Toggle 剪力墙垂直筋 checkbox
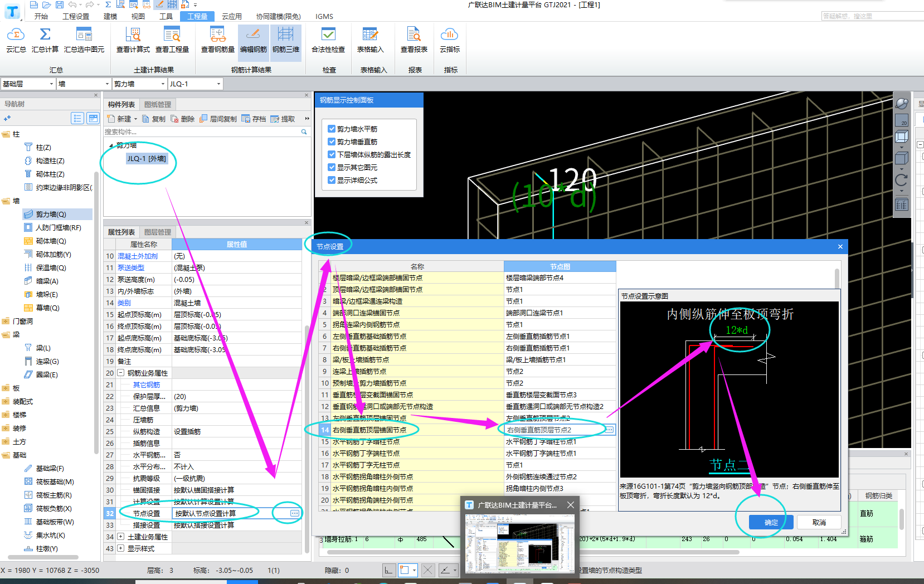The width and height of the screenshot is (924, 584). [x=332, y=142]
